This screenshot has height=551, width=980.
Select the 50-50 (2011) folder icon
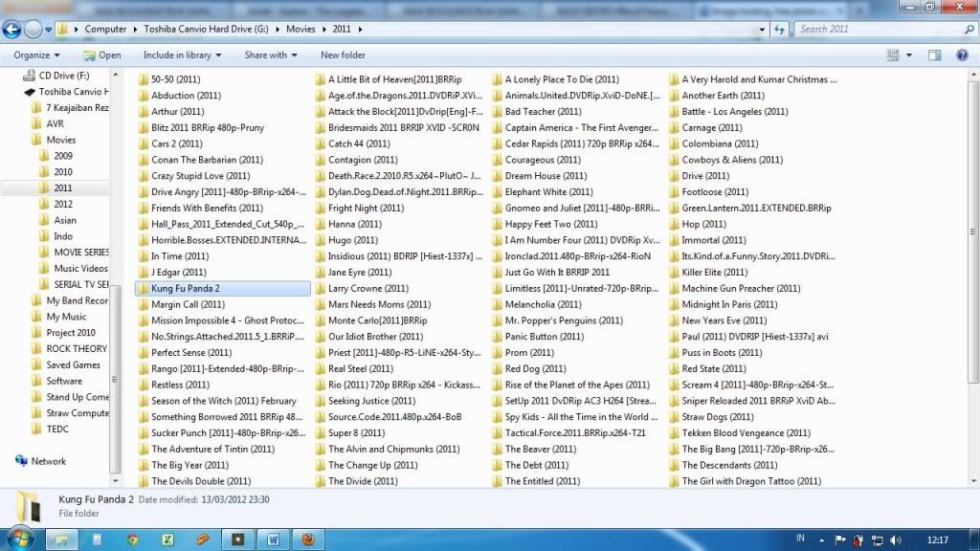pyautogui.click(x=144, y=79)
